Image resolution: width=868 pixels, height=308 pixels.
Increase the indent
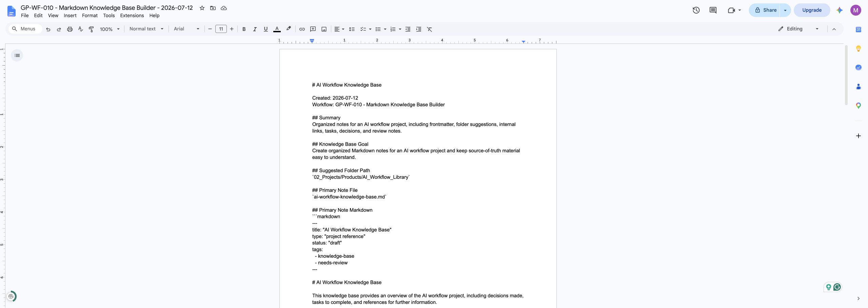coord(419,29)
